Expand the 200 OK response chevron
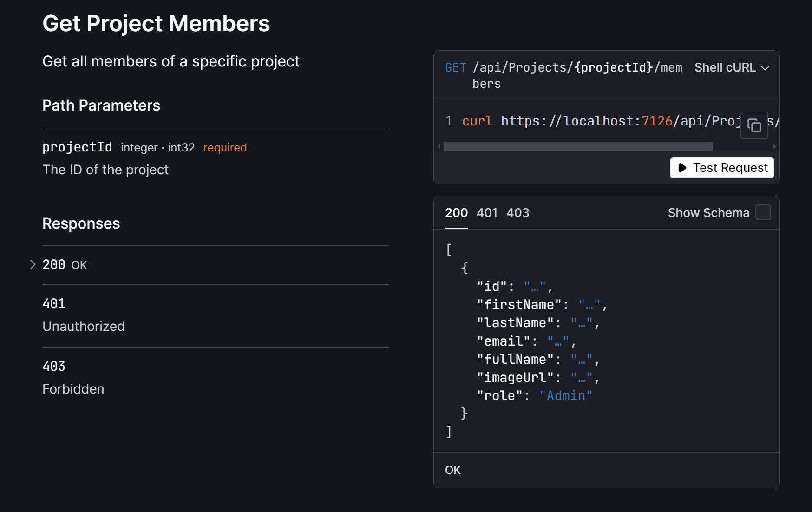 tap(33, 265)
